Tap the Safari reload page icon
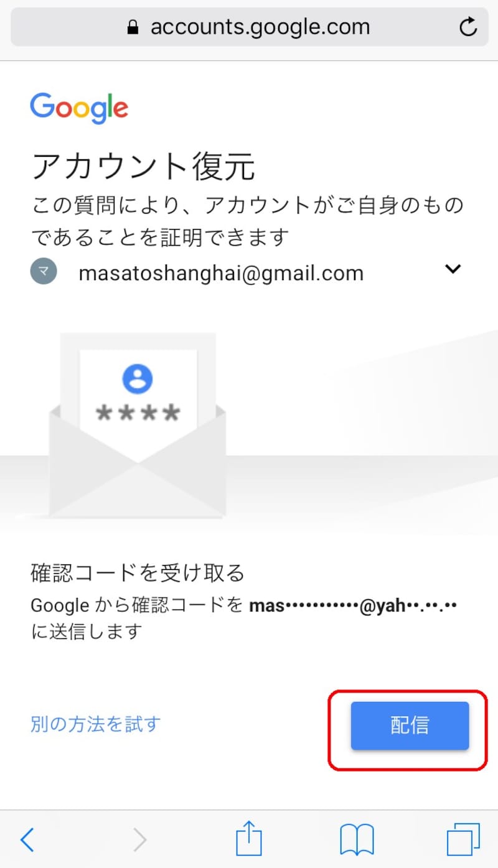The width and height of the screenshot is (498, 868). point(467,27)
